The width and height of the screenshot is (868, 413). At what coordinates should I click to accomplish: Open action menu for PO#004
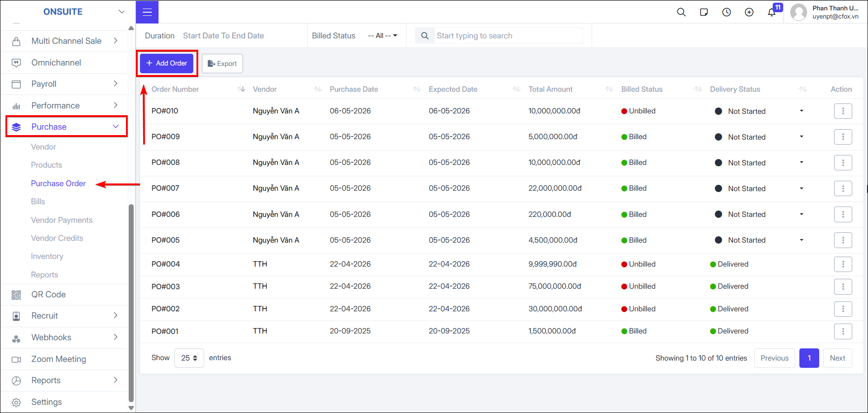tap(843, 264)
